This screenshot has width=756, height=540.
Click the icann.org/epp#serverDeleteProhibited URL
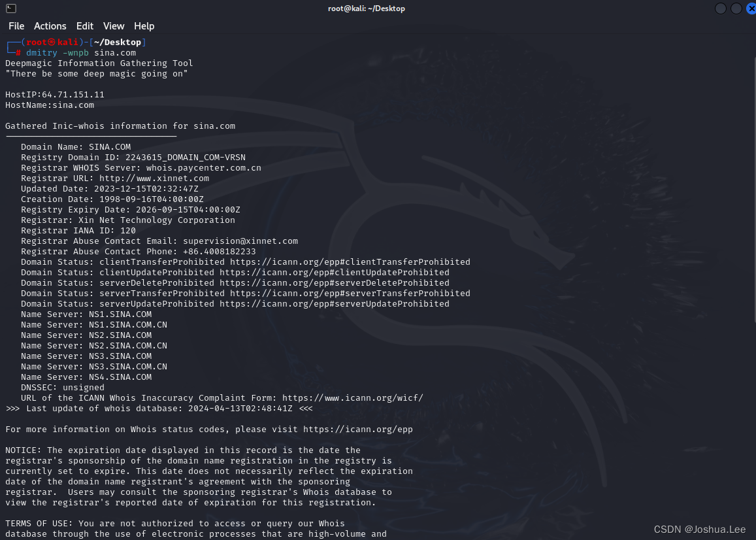(x=335, y=283)
